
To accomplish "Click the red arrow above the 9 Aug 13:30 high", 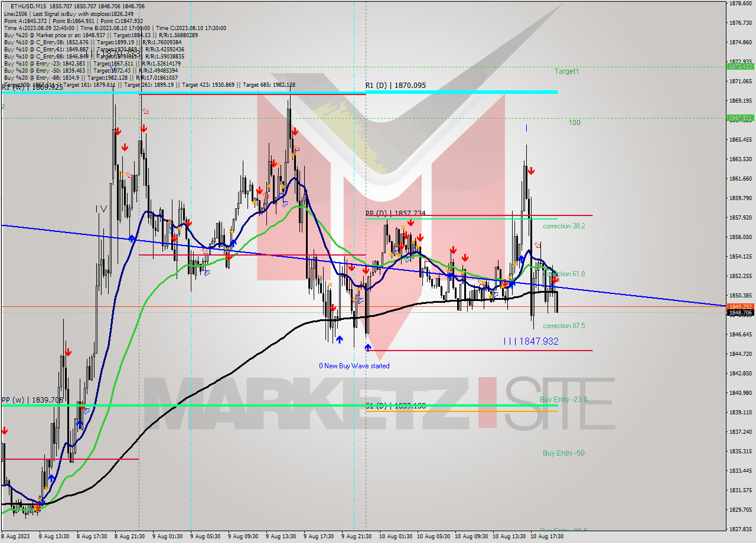I will tap(274, 163).
